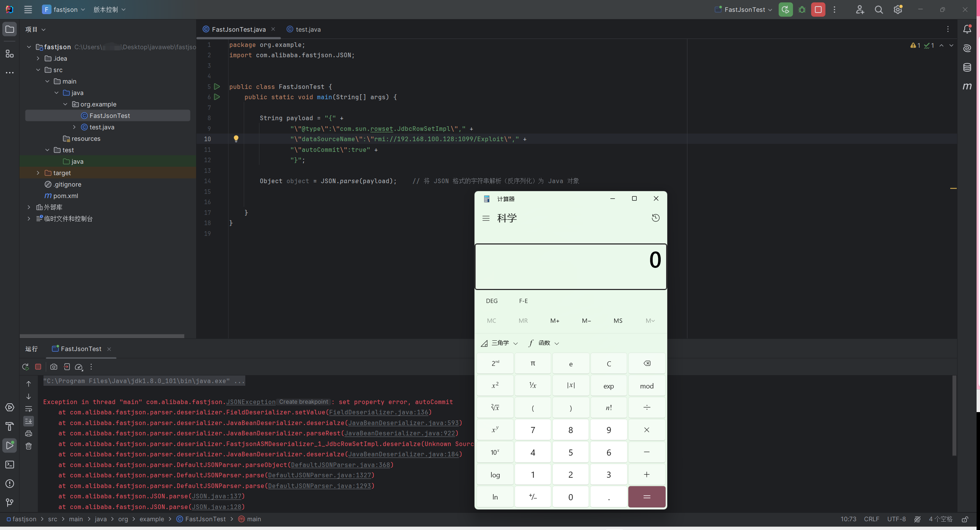Open the Build hammer tool window icon
This screenshot has height=530, width=980.
coord(10,427)
